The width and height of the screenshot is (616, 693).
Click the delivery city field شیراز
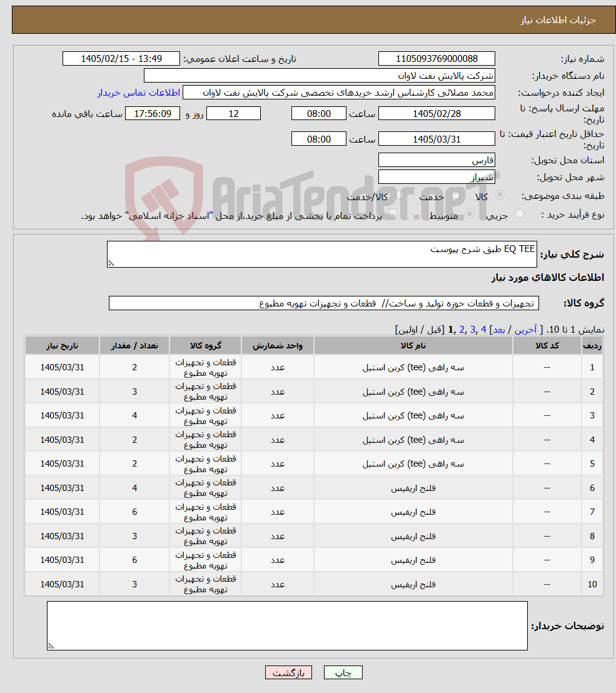(x=437, y=177)
